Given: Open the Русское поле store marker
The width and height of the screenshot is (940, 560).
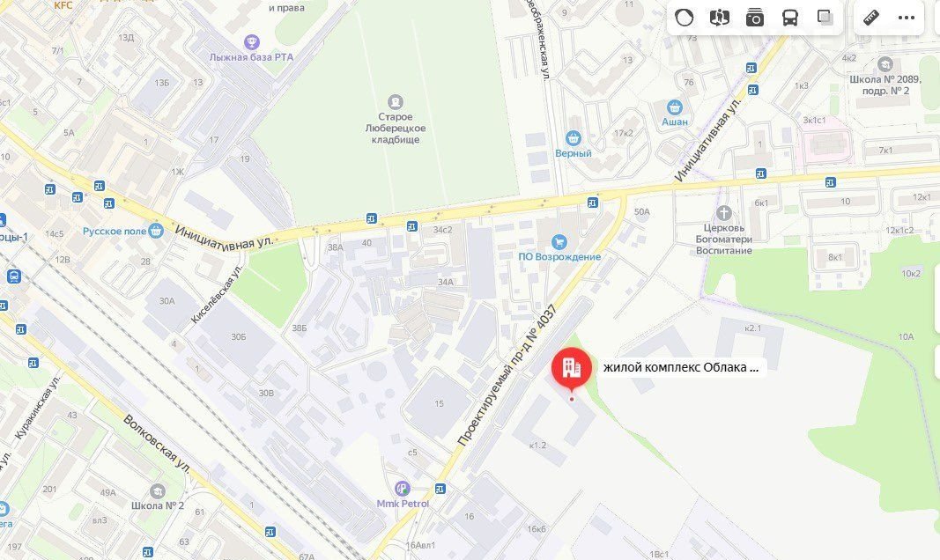Looking at the screenshot, I should (x=156, y=231).
